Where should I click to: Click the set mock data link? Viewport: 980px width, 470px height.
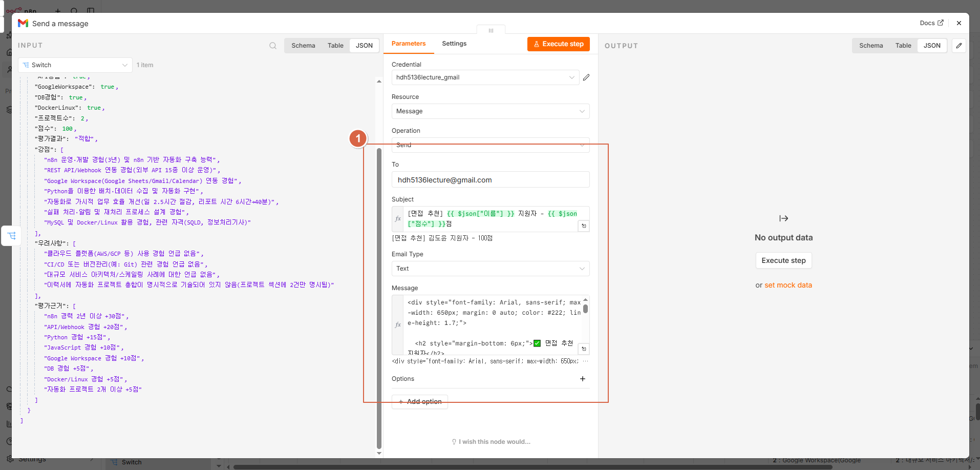788,285
